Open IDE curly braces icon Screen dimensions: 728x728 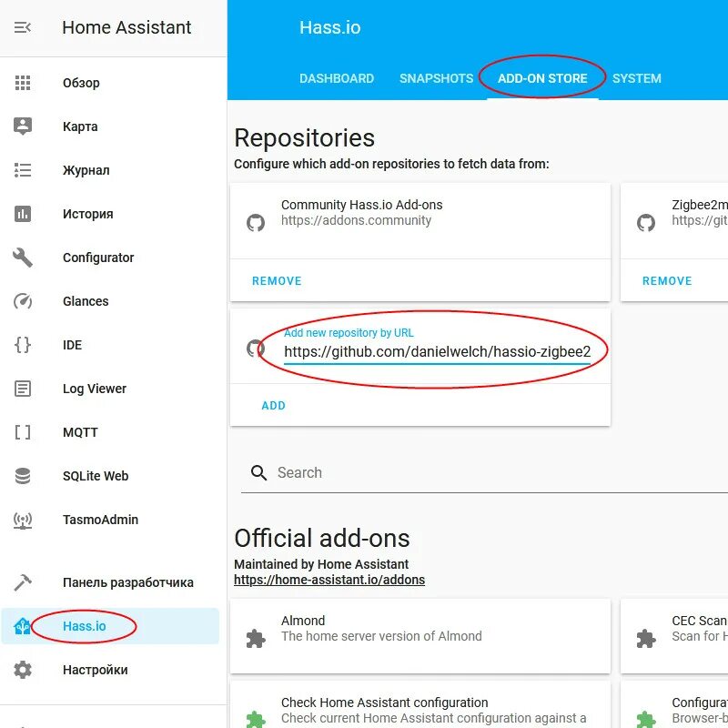pos(22,345)
